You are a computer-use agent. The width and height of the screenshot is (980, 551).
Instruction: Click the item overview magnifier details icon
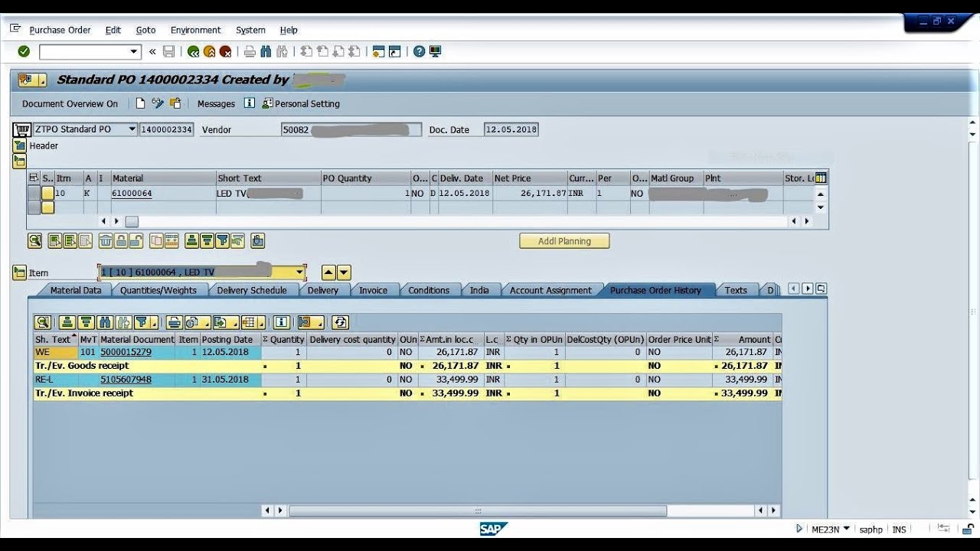pyautogui.click(x=35, y=241)
